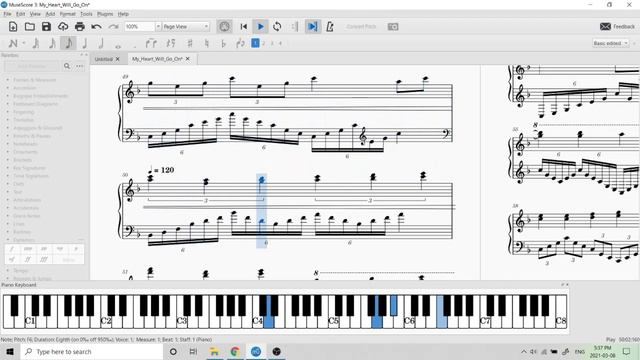Open a score file via folder icon
This screenshot has width=640, height=360.
pyautogui.click(x=29, y=27)
